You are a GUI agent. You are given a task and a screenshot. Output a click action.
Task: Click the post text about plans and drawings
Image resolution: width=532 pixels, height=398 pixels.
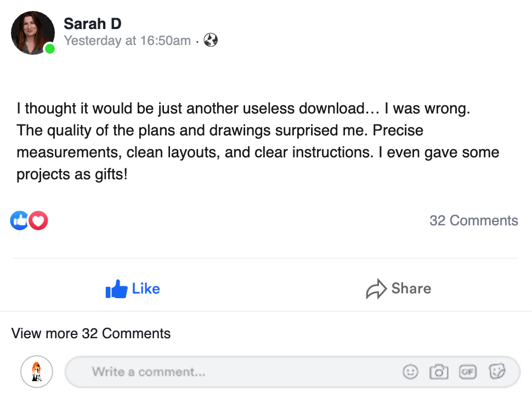pyautogui.click(x=258, y=141)
